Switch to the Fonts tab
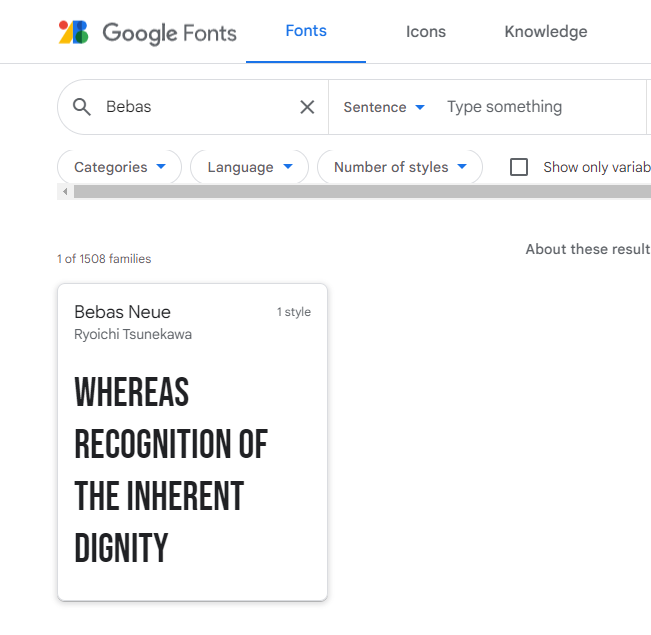651x635 pixels. click(x=306, y=31)
